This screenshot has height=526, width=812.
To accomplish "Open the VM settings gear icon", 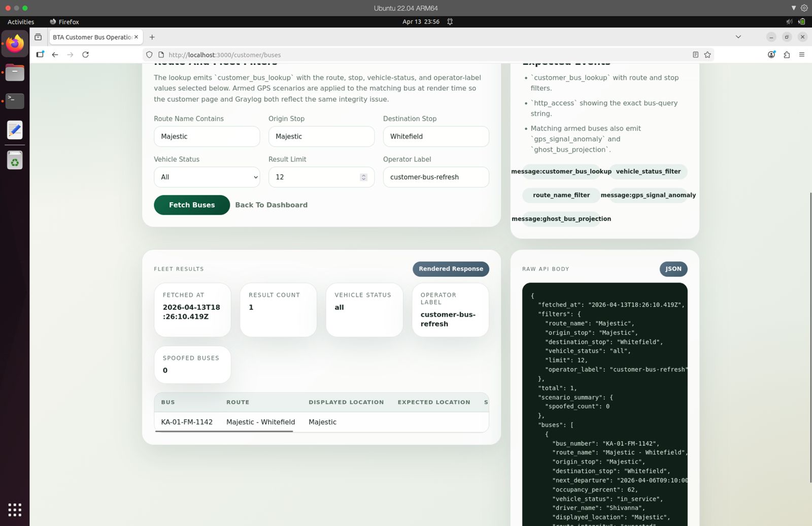I will (x=804, y=8).
